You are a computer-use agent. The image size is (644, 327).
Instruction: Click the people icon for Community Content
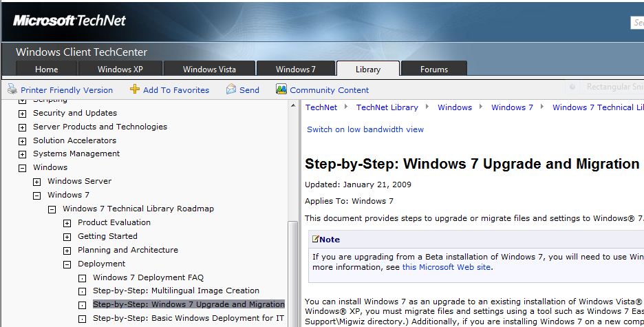click(x=281, y=89)
